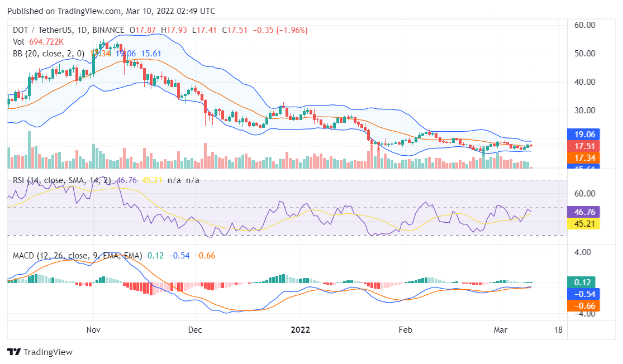Select the Feb label on time axis
The height and width of the screenshot is (364, 623).
(x=405, y=330)
